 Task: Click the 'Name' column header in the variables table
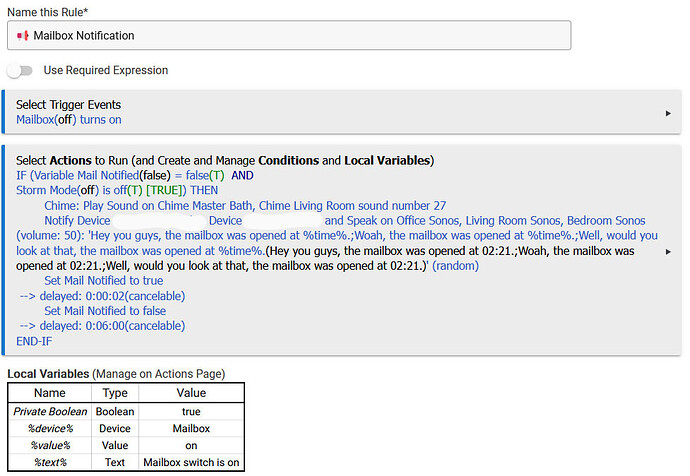click(x=50, y=393)
